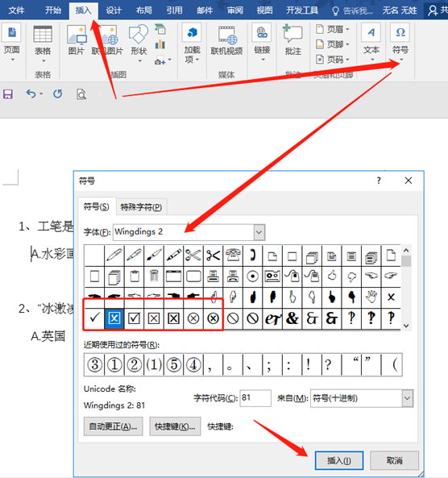448x478 pixels.
Task: Undo the last action
Action: click(x=31, y=94)
